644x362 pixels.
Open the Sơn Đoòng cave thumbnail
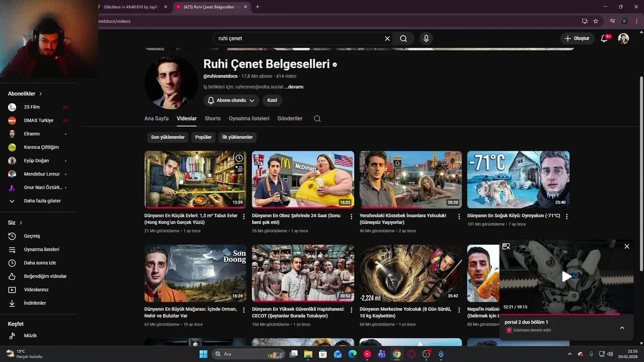(195, 273)
